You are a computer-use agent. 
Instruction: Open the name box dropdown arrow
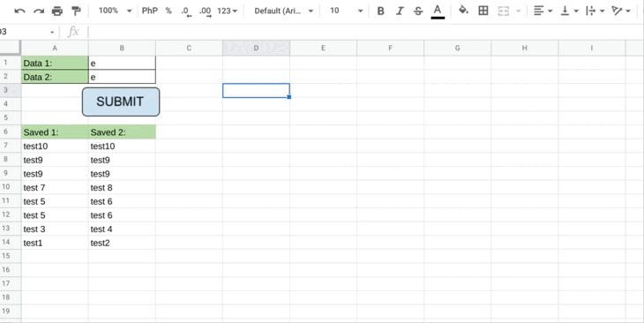[52, 32]
